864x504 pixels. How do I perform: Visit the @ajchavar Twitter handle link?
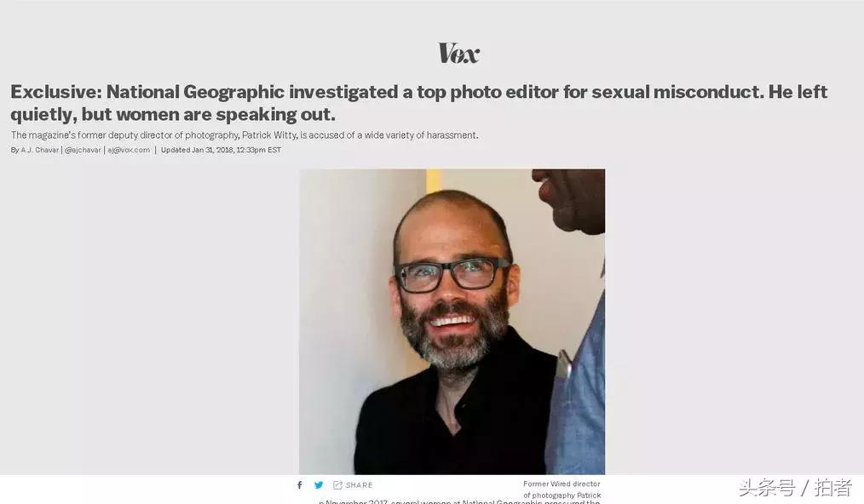(x=83, y=150)
